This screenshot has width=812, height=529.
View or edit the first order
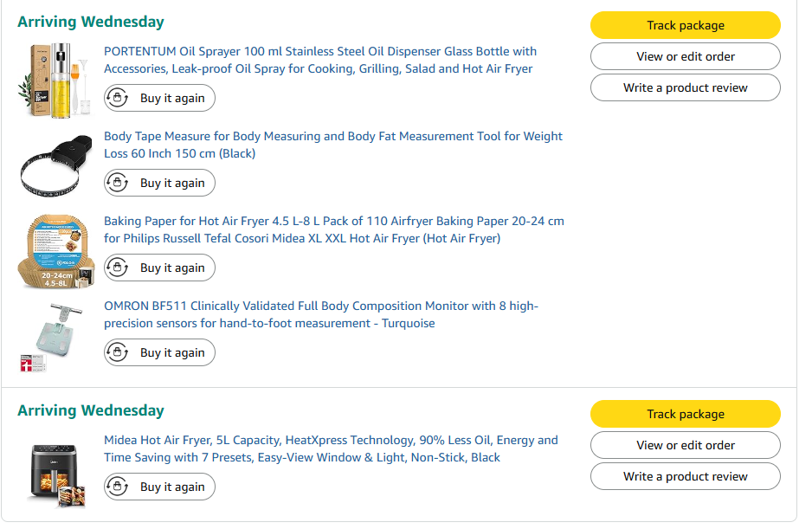[x=685, y=56]
